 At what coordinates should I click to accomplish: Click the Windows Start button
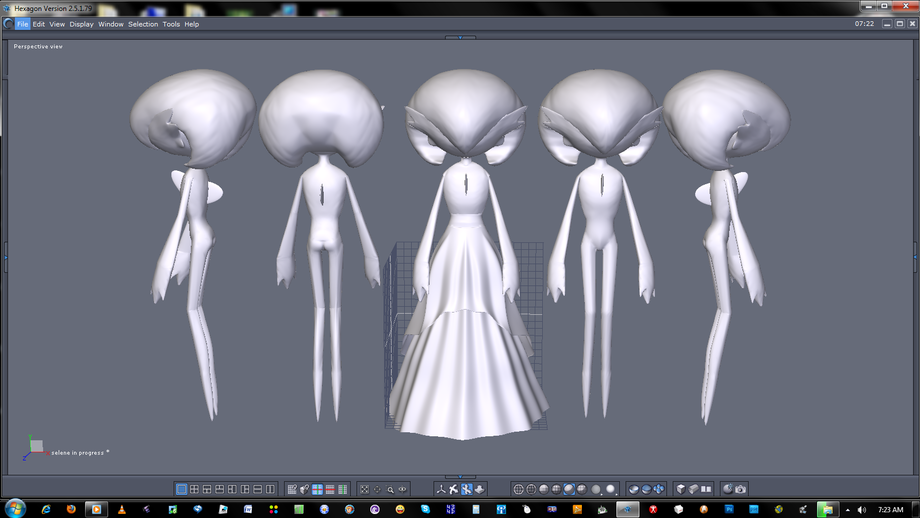pos(15,509)
